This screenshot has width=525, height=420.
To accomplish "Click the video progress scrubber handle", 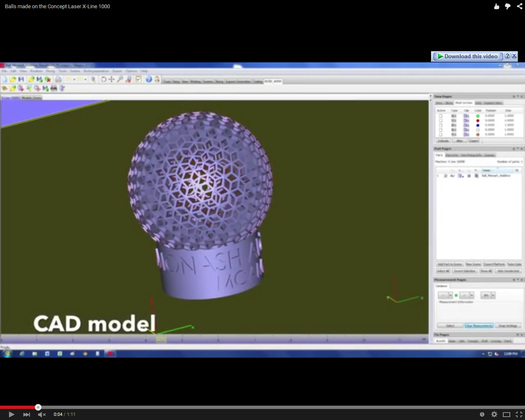I will [38, 407].
